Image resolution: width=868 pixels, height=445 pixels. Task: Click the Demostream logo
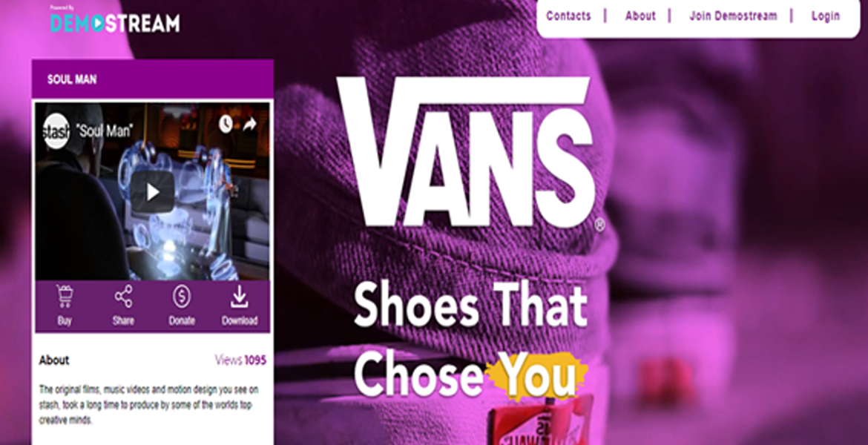pyautogui.click(x=115, y=22)
